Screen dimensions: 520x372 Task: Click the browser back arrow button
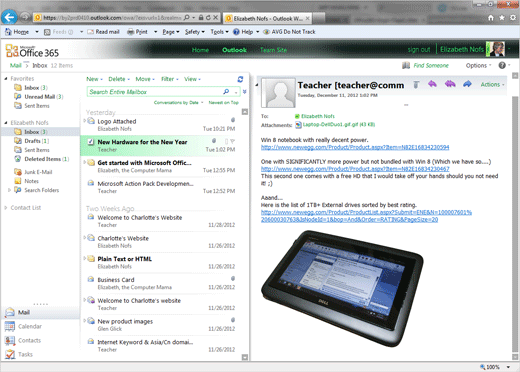(9, 17)
